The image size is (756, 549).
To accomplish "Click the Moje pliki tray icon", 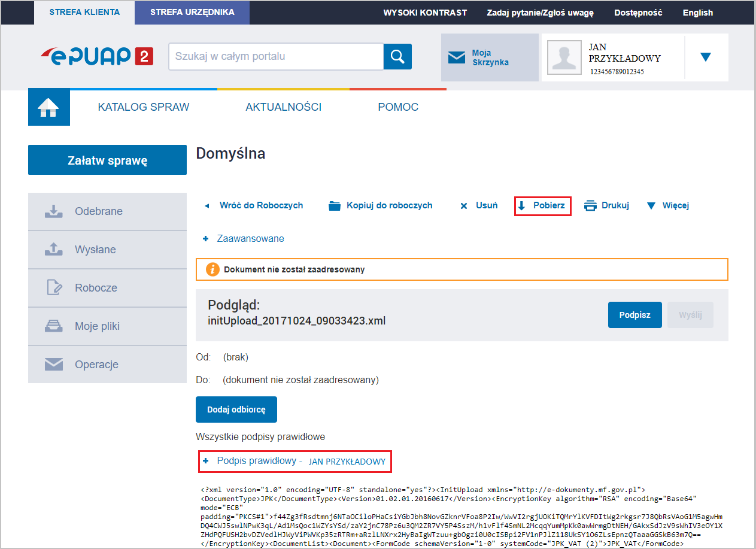I will [53, 326].
